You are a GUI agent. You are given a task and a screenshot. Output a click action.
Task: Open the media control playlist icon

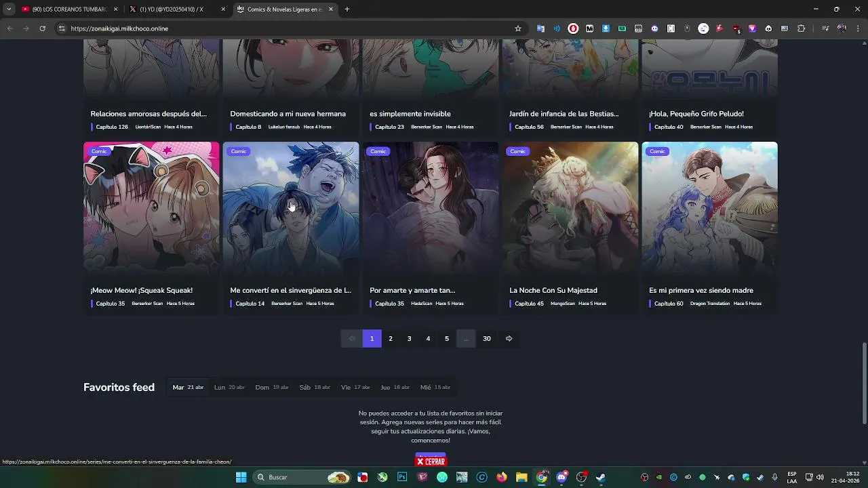[825, 28]
